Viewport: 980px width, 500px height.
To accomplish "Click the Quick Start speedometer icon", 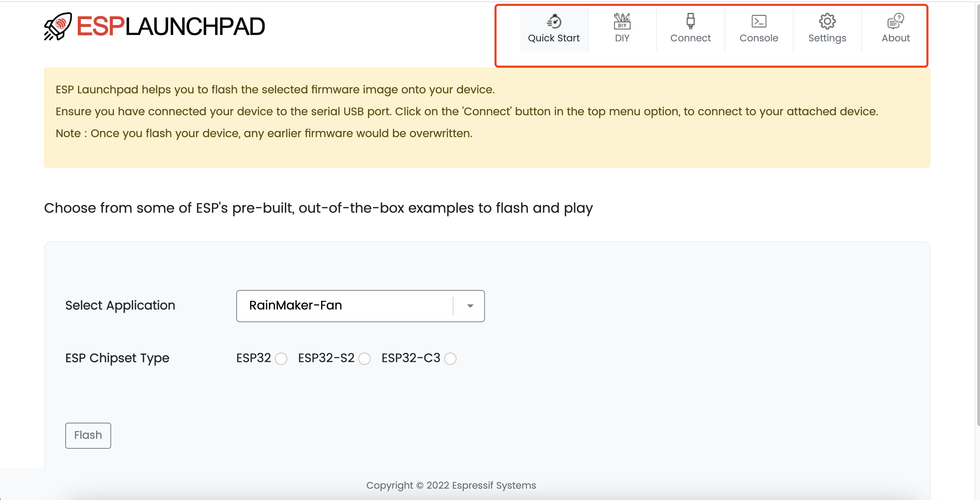I will point(554,21).
